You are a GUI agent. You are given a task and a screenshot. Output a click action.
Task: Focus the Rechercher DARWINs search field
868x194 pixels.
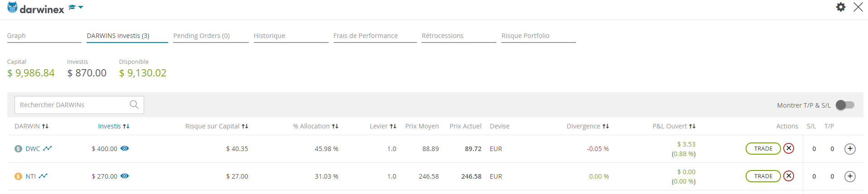coord(73,105)
